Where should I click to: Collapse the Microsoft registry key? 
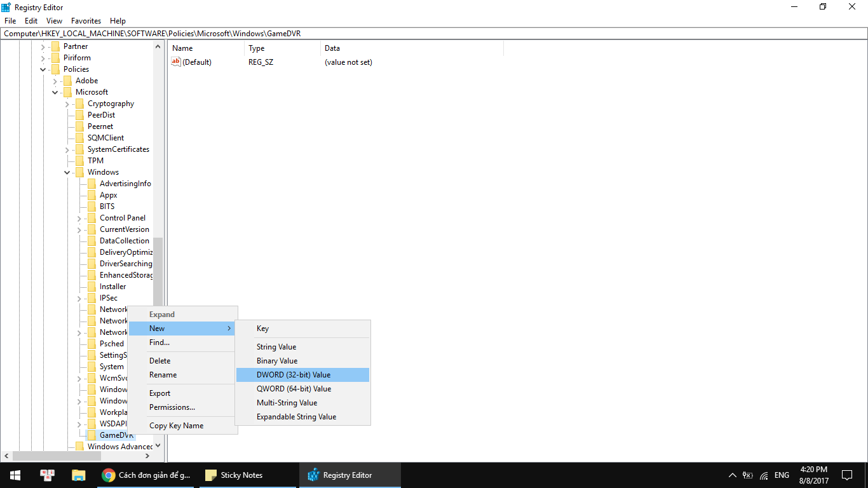[55, 91]
